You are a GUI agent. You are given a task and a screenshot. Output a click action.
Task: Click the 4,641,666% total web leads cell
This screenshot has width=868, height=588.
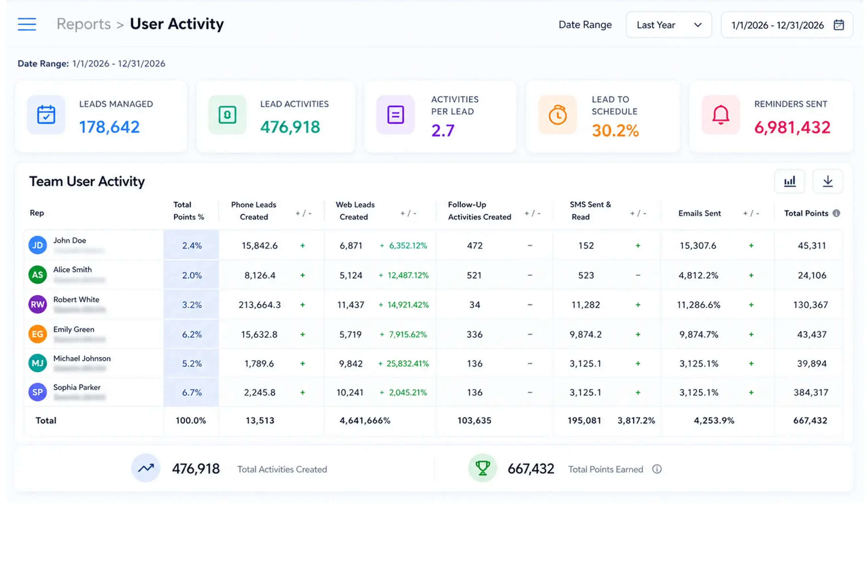(365, 421)
